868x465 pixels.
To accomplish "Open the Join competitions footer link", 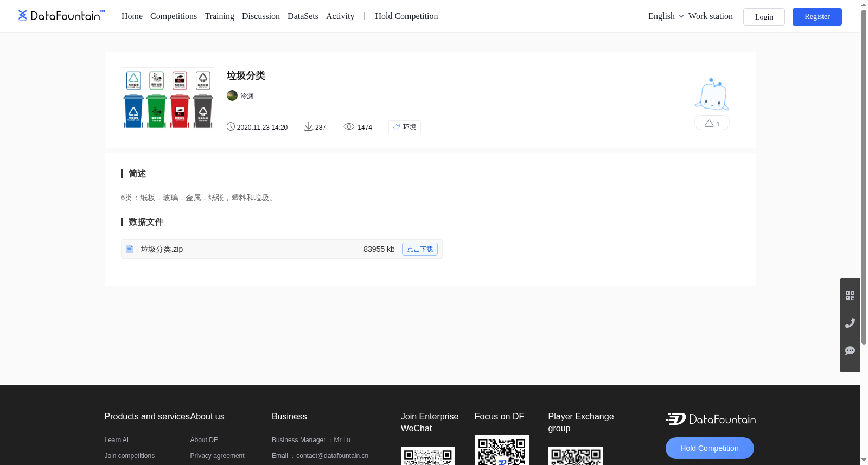I will (x=130, y=456).
